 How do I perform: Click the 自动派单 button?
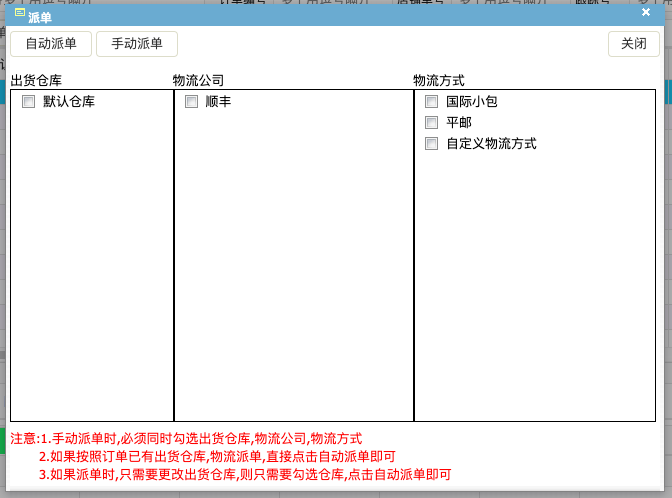click(51, 44)
